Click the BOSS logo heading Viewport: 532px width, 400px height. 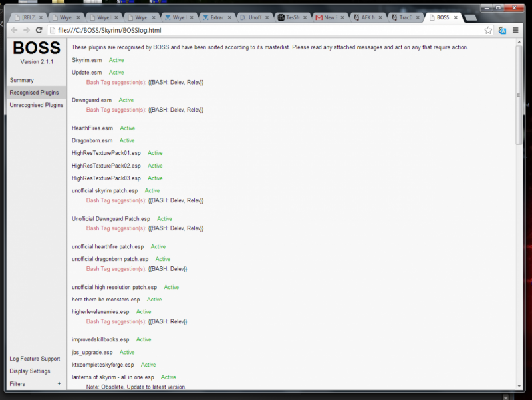point(37,48)
